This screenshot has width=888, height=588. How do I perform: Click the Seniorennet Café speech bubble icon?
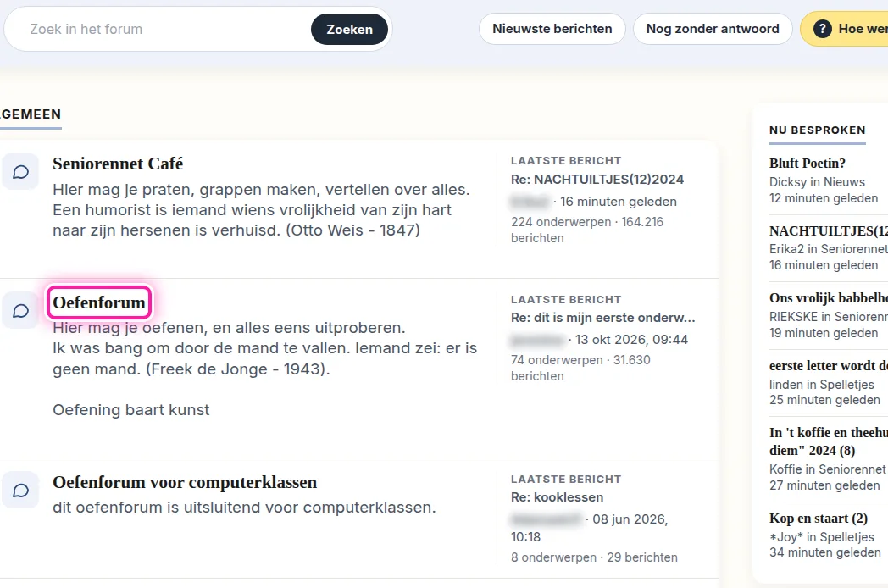(20, 172)
